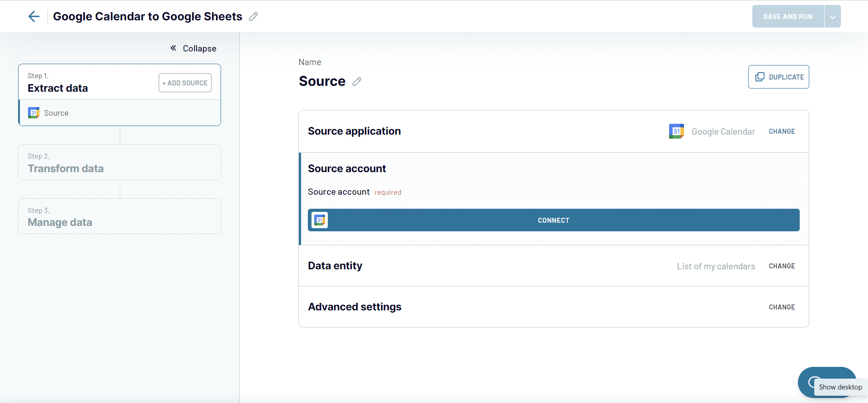The width and height of the screenshot is (868, 403).
Task: Click pencil icon beside the flow title
Action: click(254, 17)
